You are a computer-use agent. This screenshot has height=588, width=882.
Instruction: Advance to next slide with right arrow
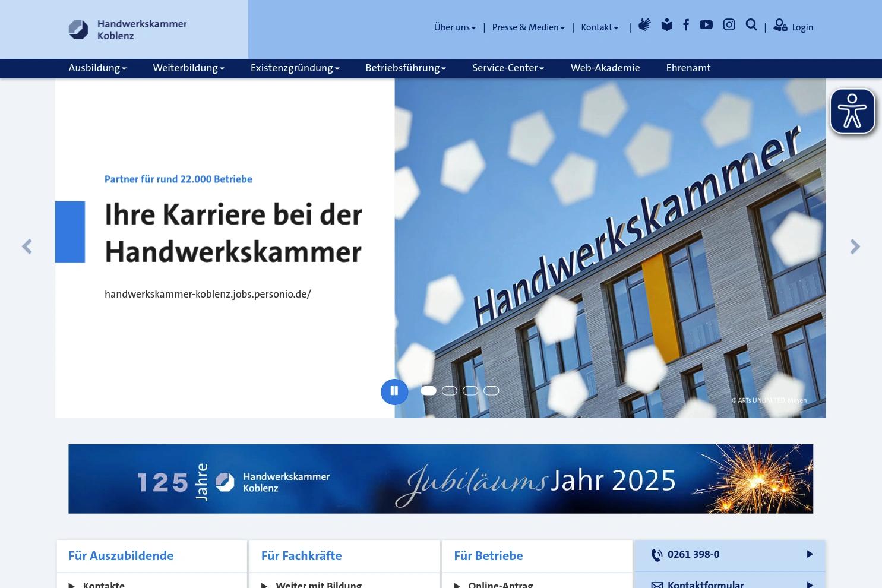point(855,246)
